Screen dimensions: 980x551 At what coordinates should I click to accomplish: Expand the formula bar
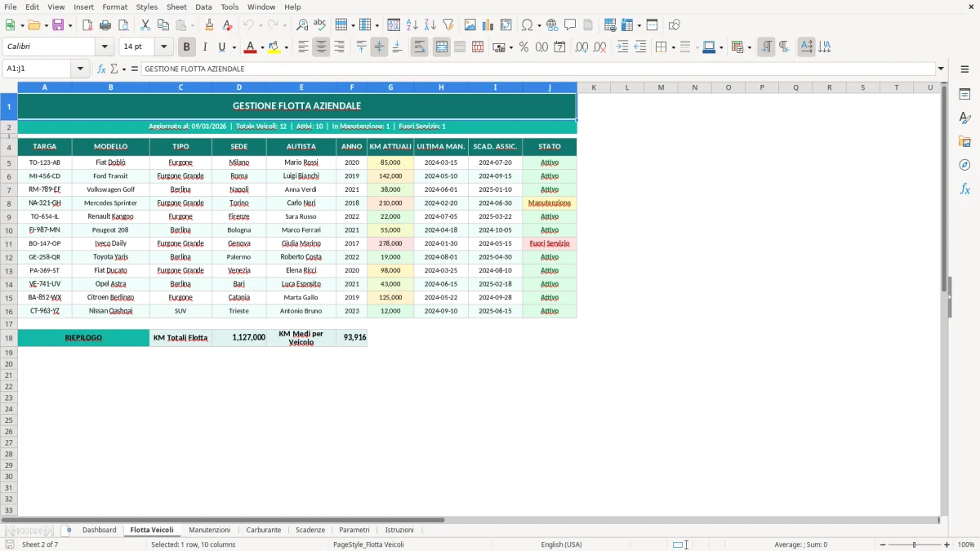click(x=941, y=69)
